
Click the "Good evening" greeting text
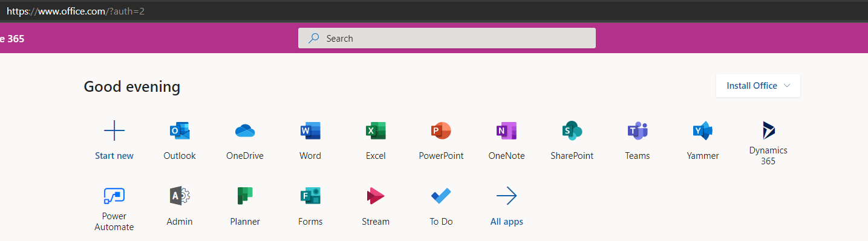(132, 86)
